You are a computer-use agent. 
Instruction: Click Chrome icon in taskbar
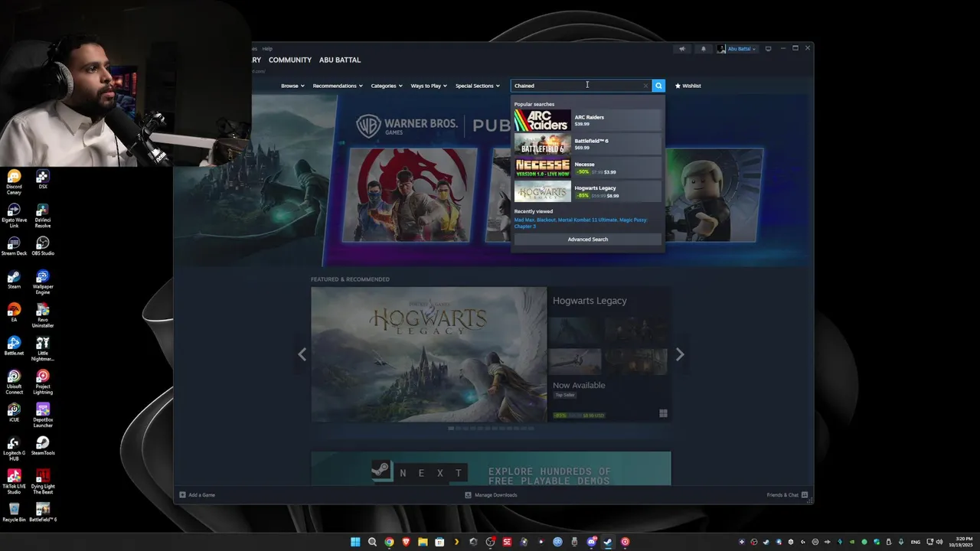coord(389,542)
